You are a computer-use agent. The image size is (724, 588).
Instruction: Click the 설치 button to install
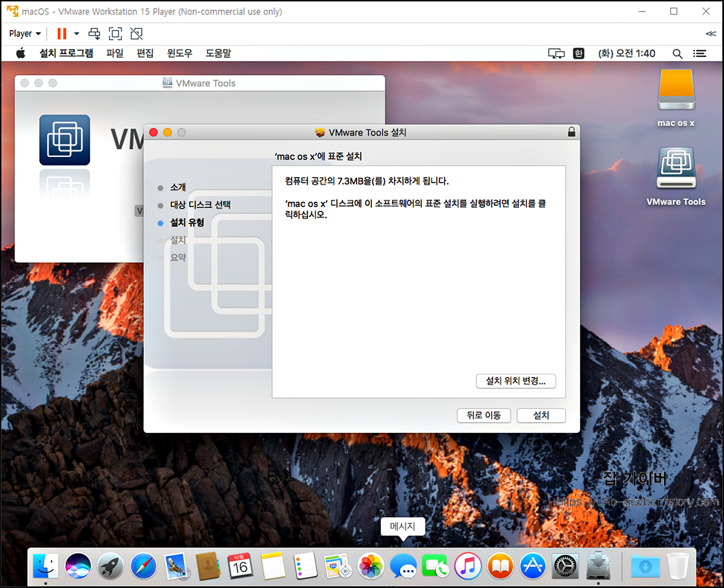(541, 415)
